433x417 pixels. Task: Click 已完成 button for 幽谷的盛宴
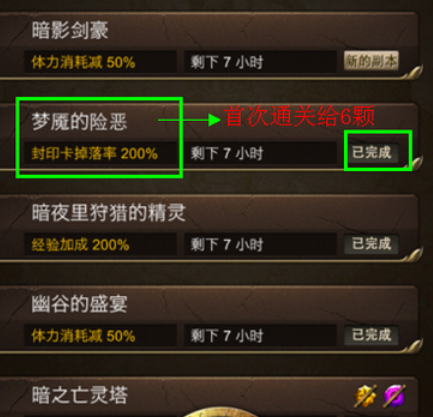371,335
